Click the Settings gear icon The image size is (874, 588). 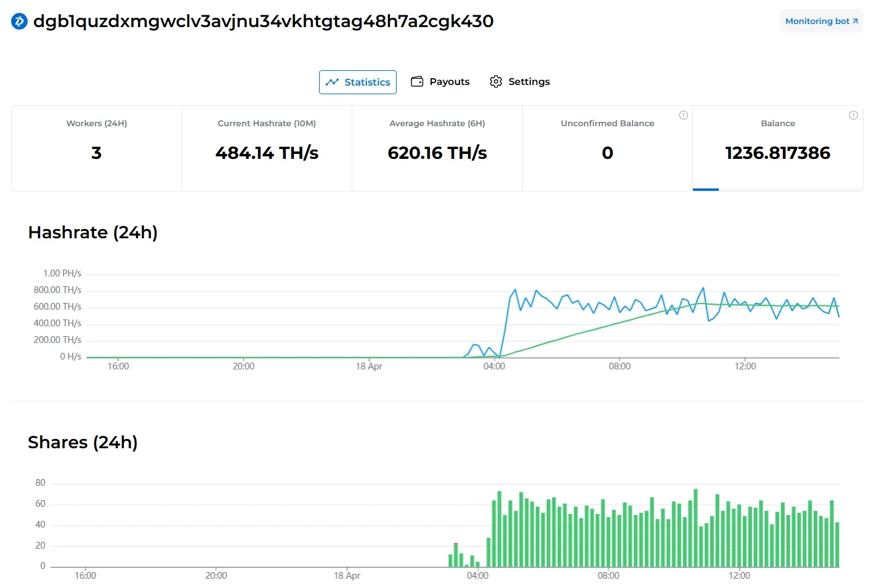tap(496, 82)
